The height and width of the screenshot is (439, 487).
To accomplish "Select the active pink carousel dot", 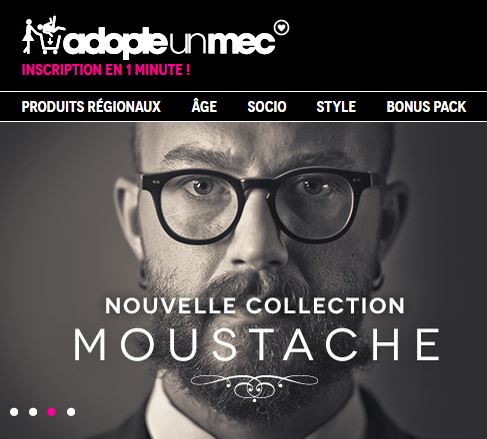I will 52,412.
